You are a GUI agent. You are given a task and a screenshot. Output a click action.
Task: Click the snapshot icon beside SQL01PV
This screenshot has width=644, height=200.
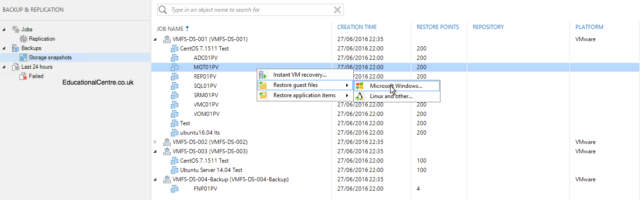point(175,86)
